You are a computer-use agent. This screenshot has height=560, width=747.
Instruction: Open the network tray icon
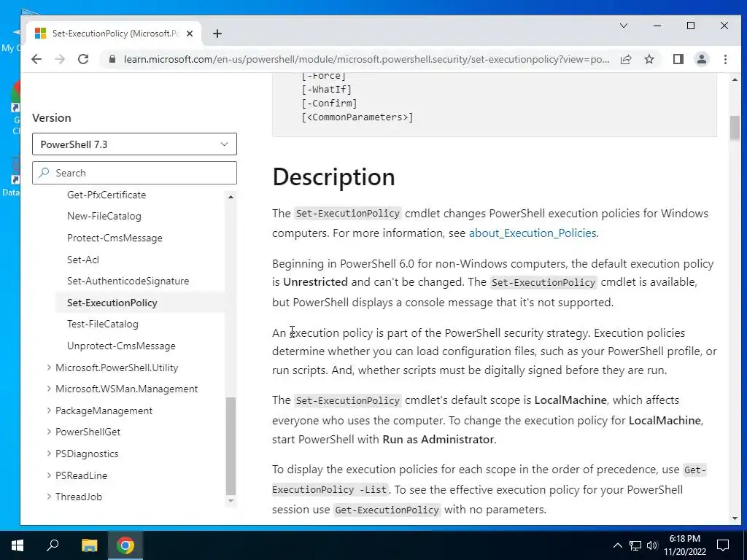[x=635, y=545]
